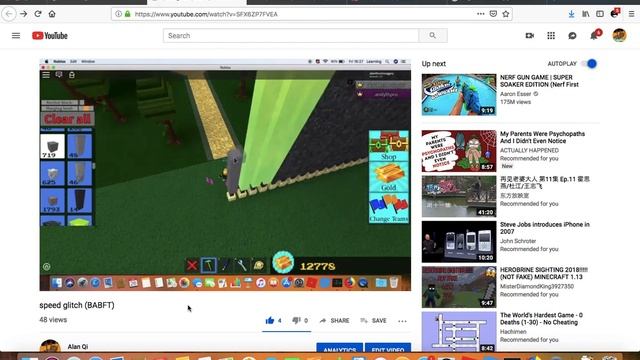This screenshot has height=360, width=640.
Task: Click the YouTube search magnifier button
Action: coord(433,36)
